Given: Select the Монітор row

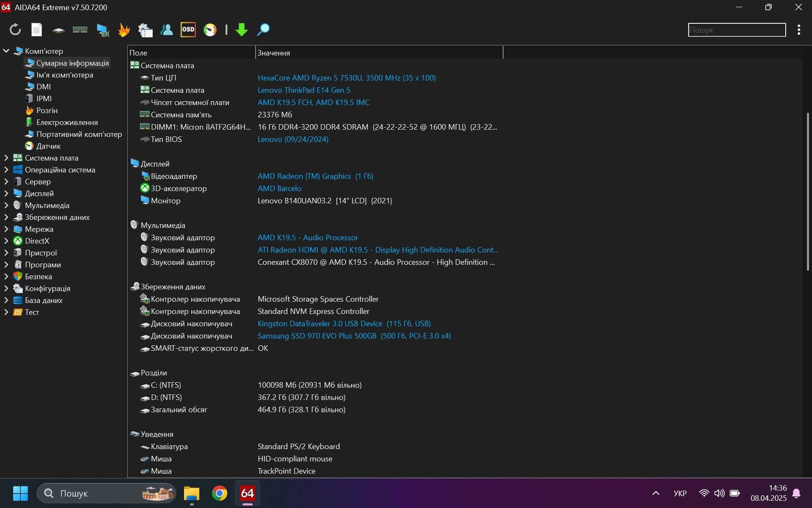Looking at the screenshot, I should click(x=315, y=200).
